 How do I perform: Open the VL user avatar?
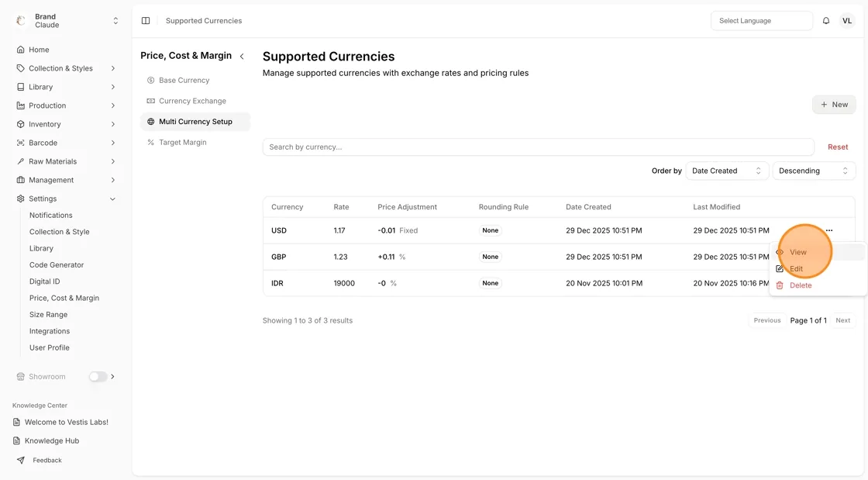click(x=847, y=20)
